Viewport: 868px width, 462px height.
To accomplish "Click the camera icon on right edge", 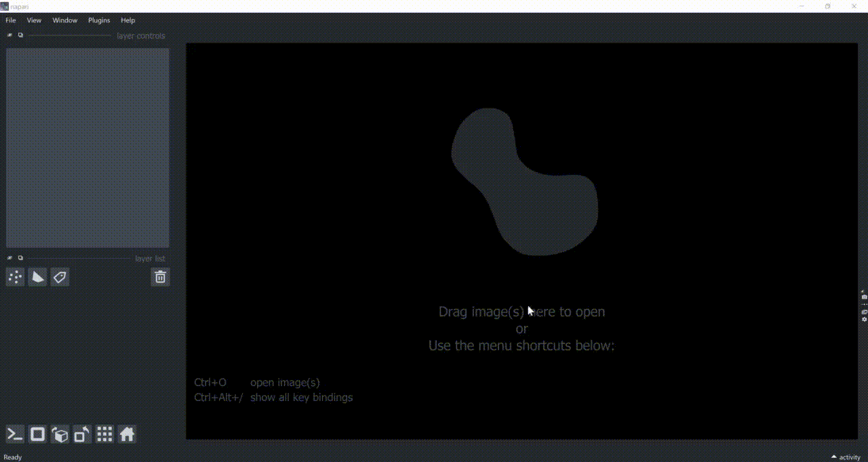I will point(864,297).
